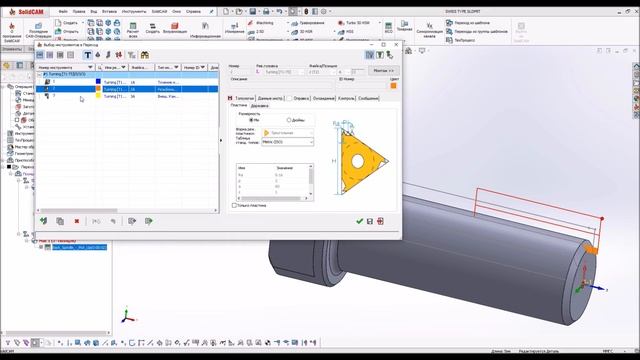
Task: Open the Контроль tab
Action: pyautogui.click(x=346, y=98)
